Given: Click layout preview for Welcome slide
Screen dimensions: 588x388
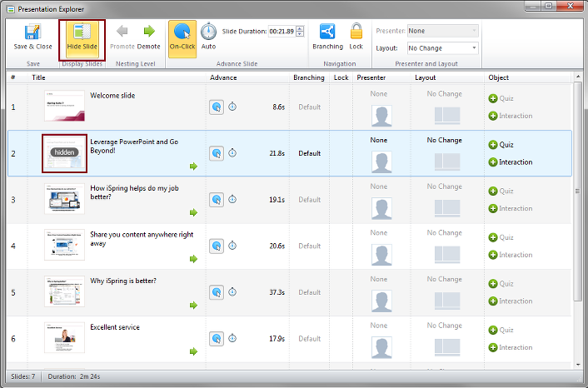Looking at the screenshot, I should [x=447, y=116].
